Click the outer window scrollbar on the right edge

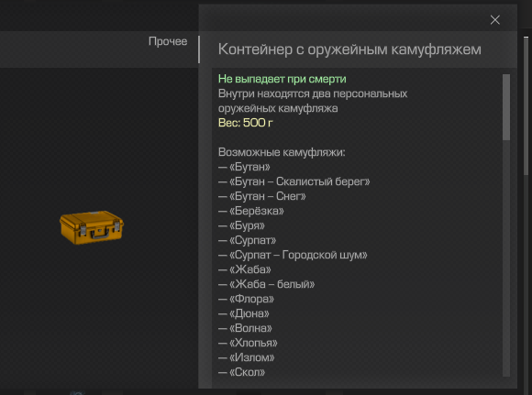pyautogui.click(x=526, y=105)
